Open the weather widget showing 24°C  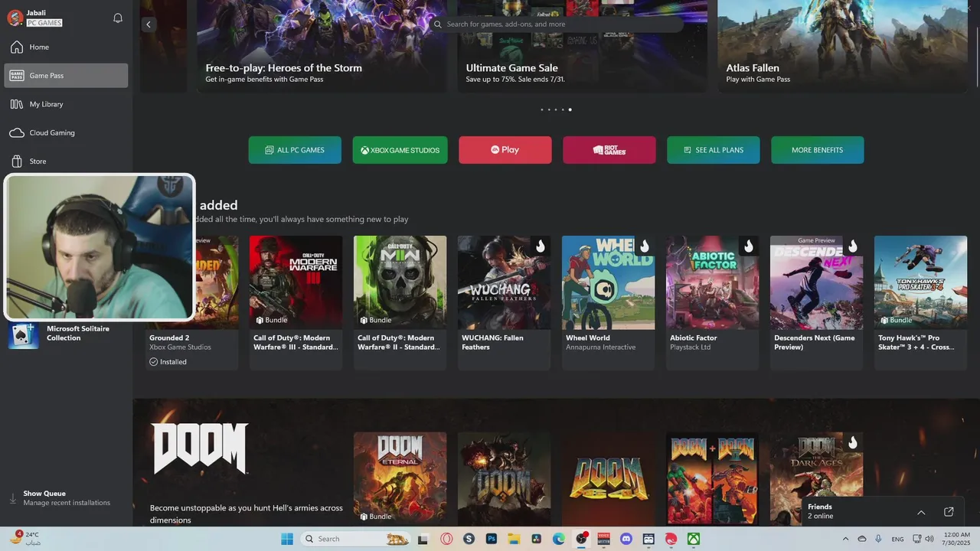pyautogui.click(x=27, y=538)
